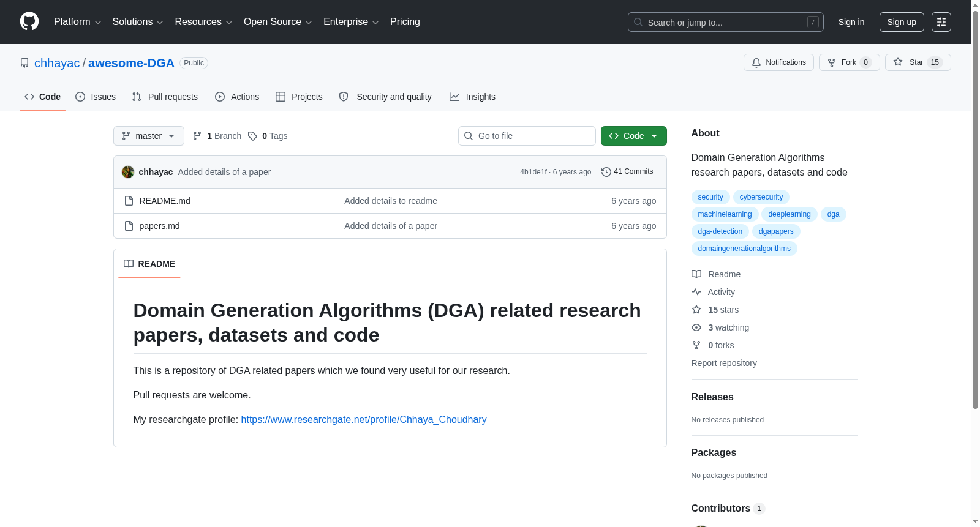
Task: Click Report repository
Action: pyautogui.click(x=724, y=363)
